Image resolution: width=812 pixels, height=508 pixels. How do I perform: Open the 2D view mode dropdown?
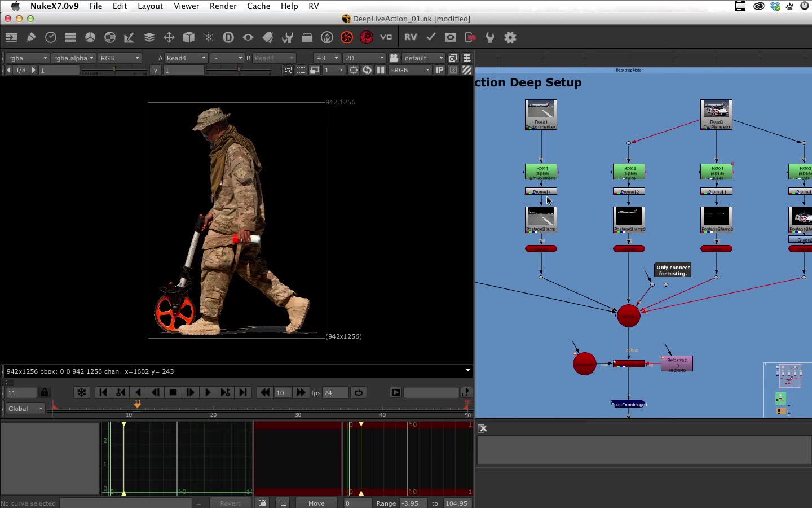(x=364, y=58)
